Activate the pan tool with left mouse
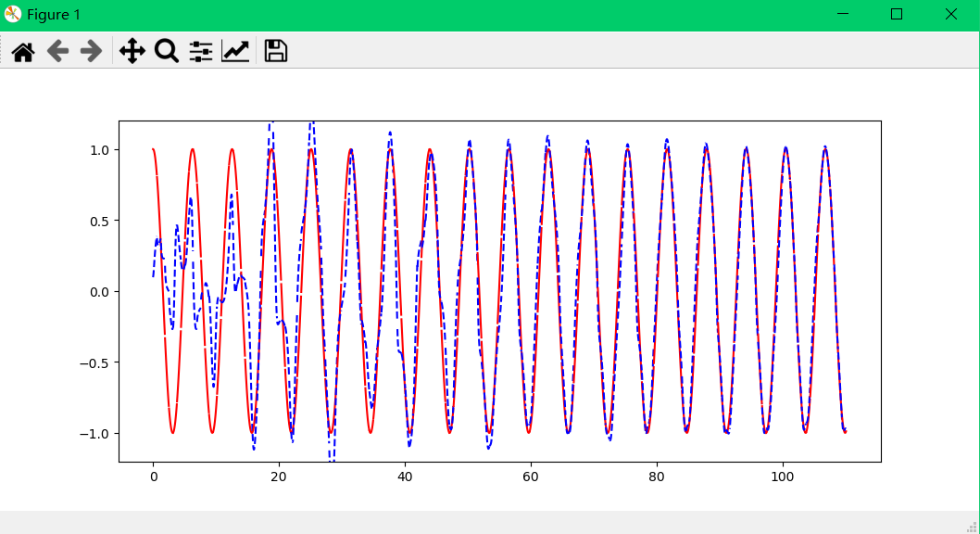 pyautogui.click(x=132, y=51)
